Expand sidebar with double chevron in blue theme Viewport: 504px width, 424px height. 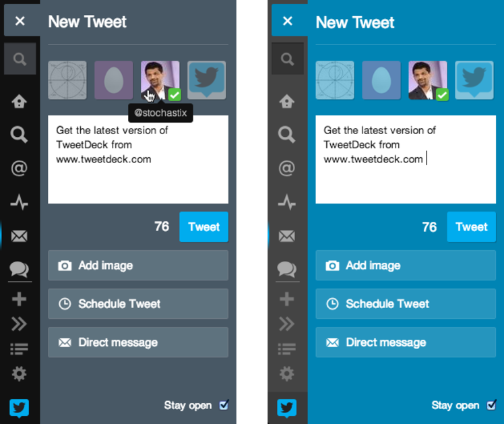point(287,324)
